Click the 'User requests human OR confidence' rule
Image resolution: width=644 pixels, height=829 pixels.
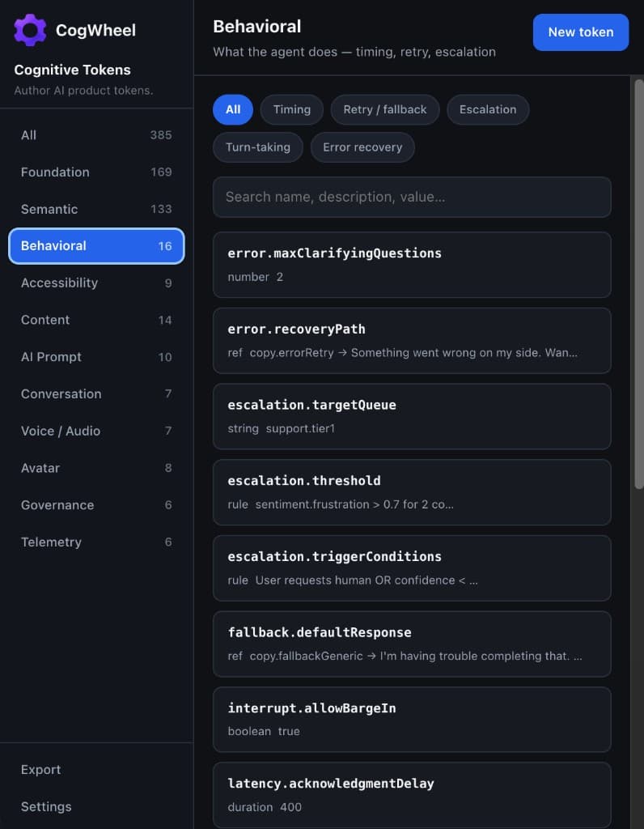pos(366,580)
